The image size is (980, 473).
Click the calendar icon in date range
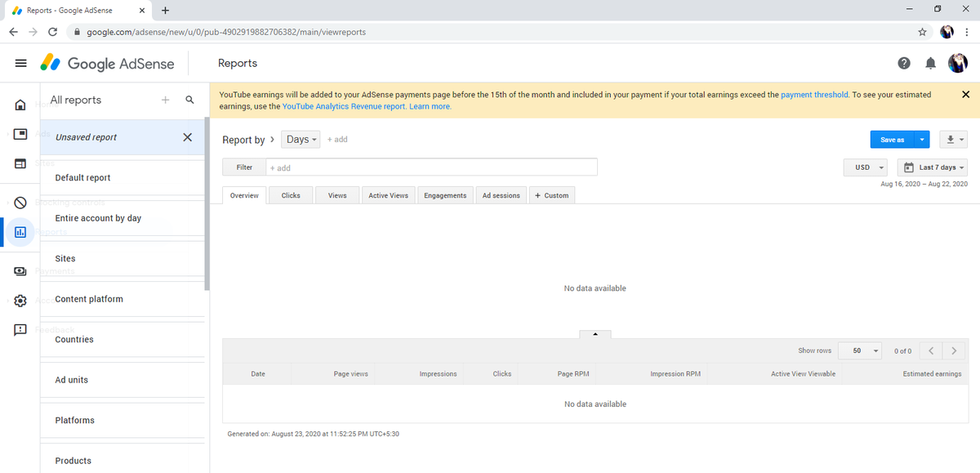pyautogui.click(x=908, y=167)
